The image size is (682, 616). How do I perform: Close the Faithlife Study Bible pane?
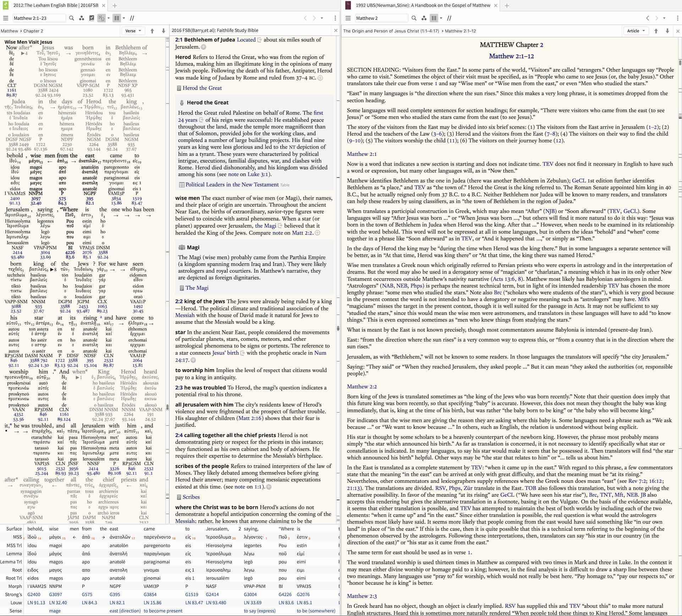(x=336, y=31)
